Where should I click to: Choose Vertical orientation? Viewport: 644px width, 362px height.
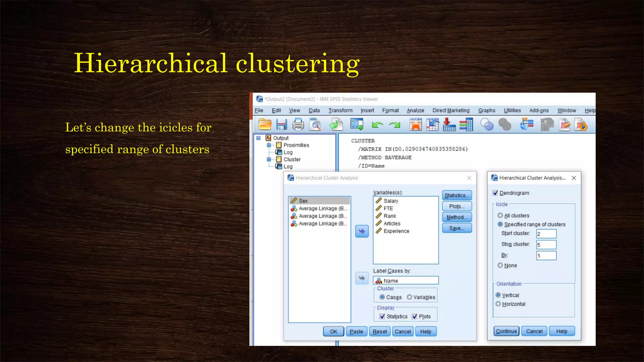tap(498, 295)
